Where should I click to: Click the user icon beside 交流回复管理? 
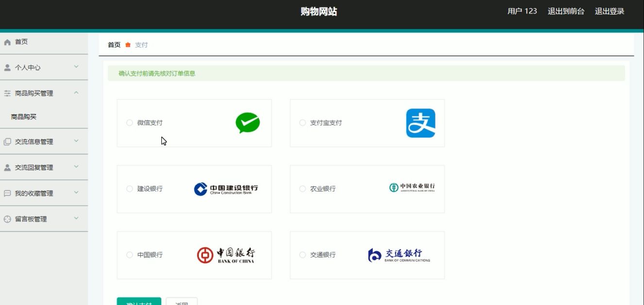7,168
